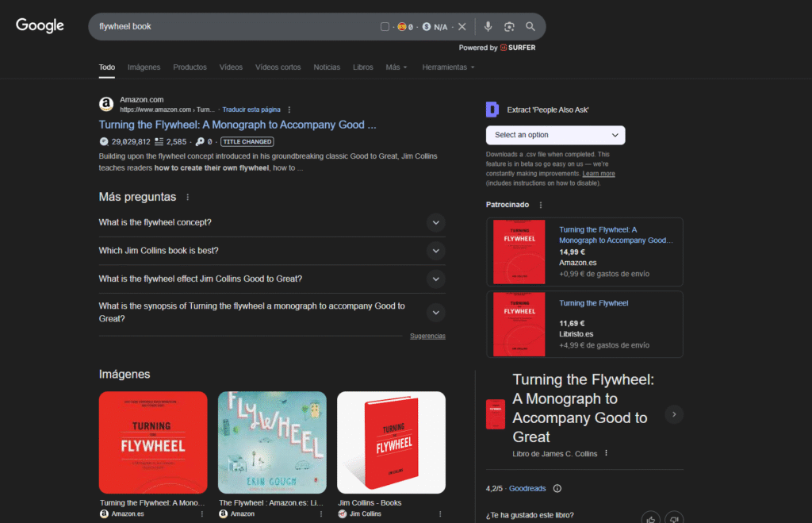Click the thumbs down icon

click(x=674, y=519)
